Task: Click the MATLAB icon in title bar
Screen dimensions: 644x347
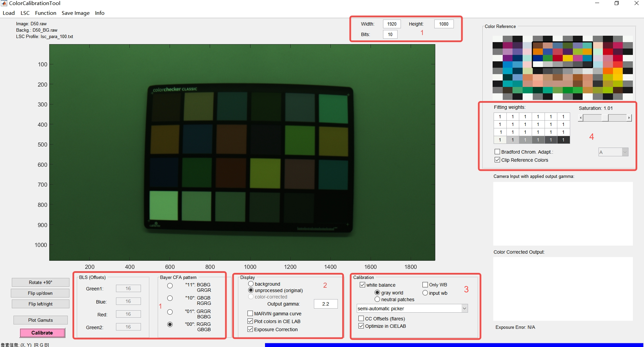Action: point(4,3)
